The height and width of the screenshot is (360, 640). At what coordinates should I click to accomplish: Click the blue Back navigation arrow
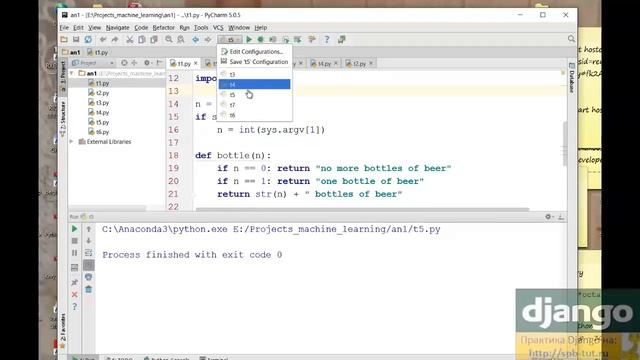coord(196,40)
